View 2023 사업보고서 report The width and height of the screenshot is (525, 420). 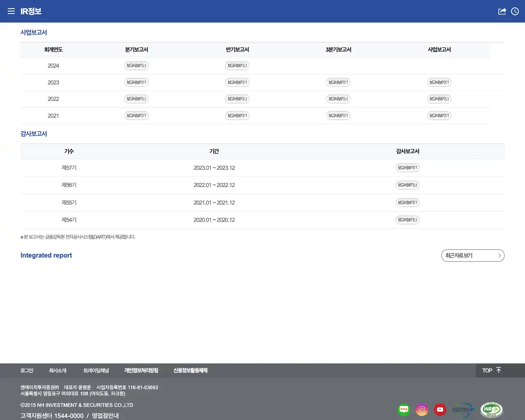(439, 82)
